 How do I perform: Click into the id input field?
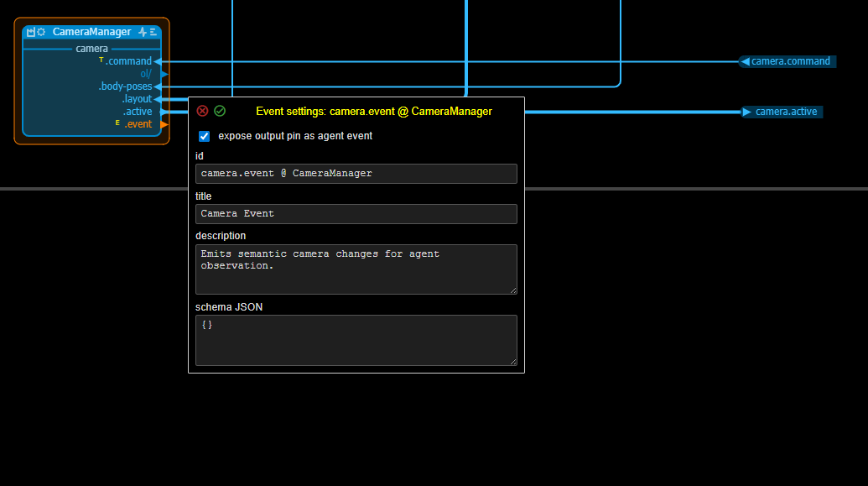coord(356,174)
